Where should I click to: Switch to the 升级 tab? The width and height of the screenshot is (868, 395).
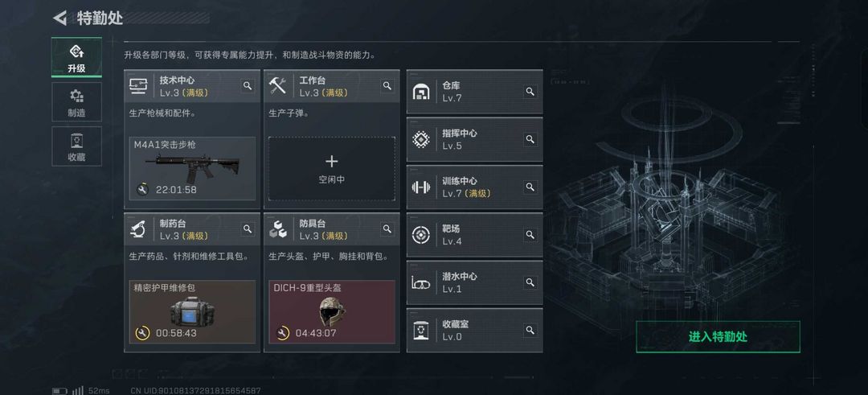click(x=76, y=58)
